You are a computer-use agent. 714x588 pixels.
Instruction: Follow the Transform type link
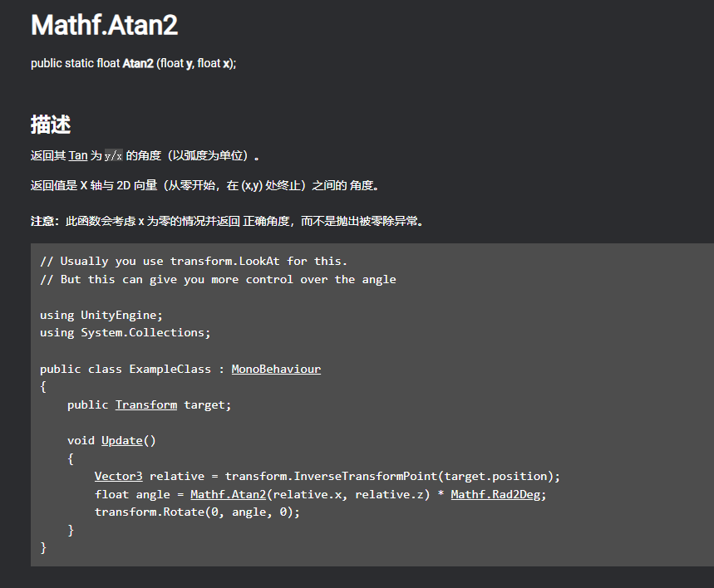(146, 404)
